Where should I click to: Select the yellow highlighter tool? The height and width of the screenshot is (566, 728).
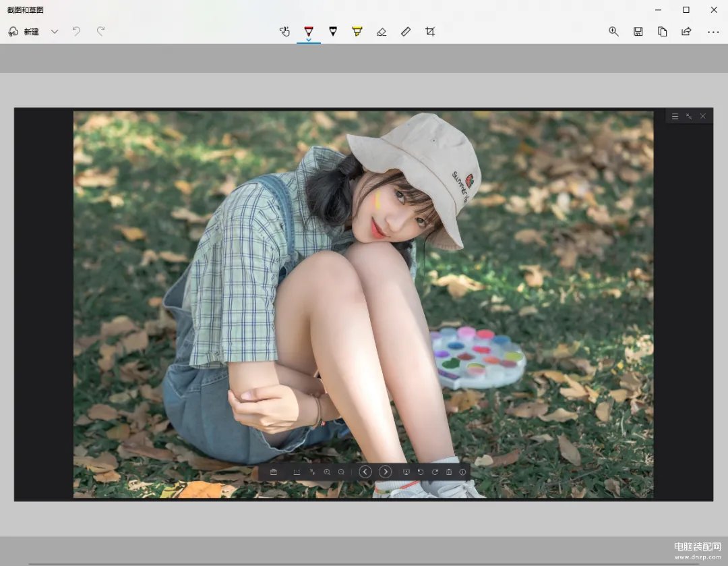[357, 31]
